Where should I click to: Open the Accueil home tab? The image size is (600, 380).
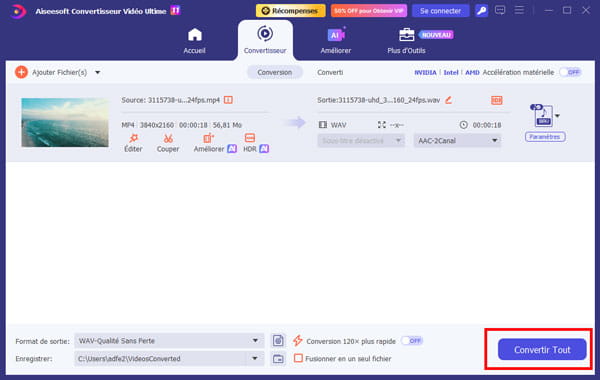coord(194,41)
